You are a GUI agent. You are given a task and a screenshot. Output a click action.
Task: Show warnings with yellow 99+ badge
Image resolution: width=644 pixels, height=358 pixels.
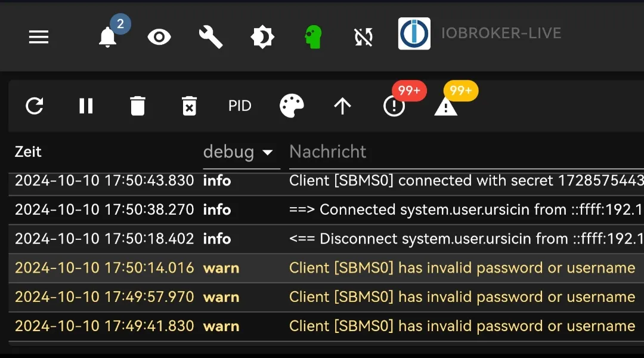(446, 106)
